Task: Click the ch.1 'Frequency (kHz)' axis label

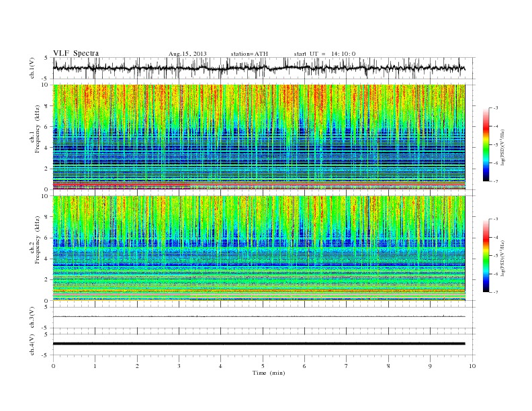Action: pos(38,129)
